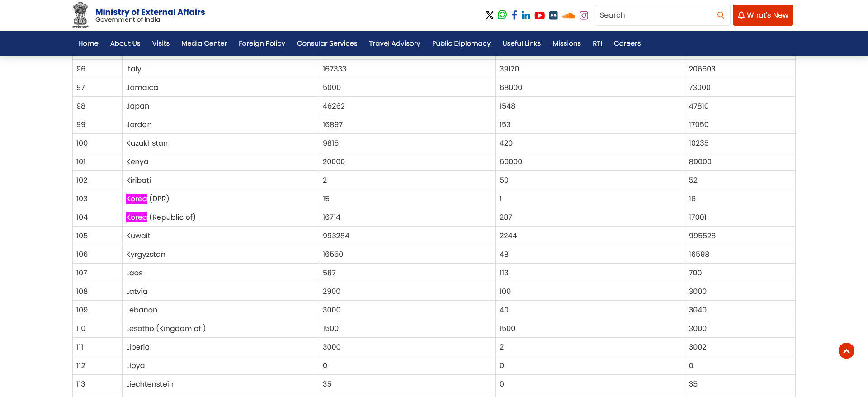Select the Italy country cell

[x=221, y=69]
